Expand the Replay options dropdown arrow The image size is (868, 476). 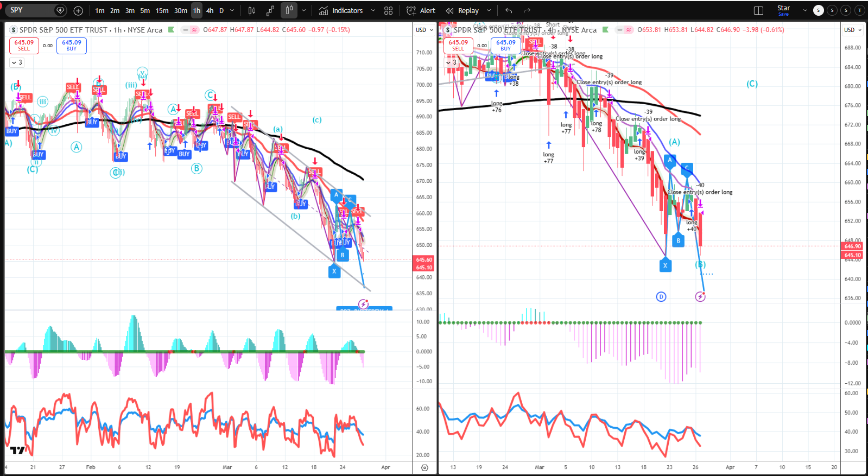click(x=489, y=10)
